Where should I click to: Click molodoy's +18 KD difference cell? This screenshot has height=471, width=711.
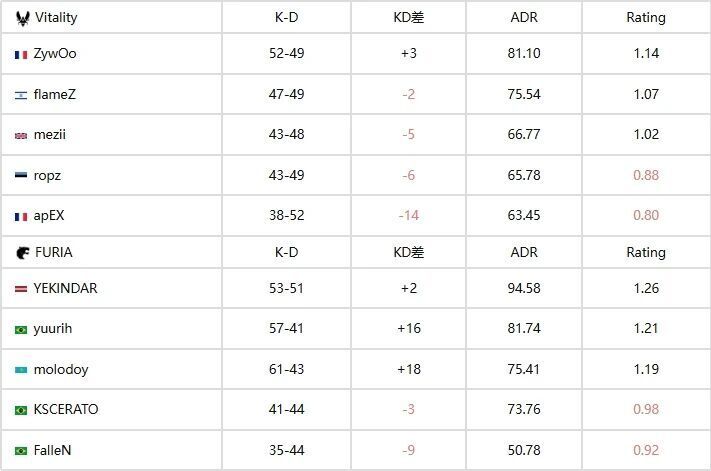pos(408,370)
